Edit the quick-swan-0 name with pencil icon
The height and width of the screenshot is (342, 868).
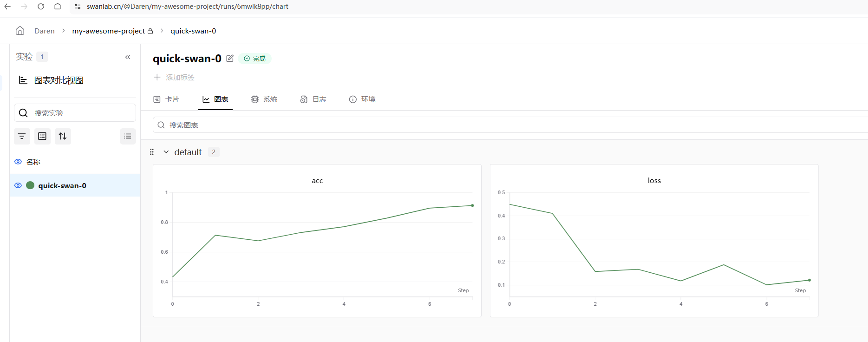pos(230,59)
